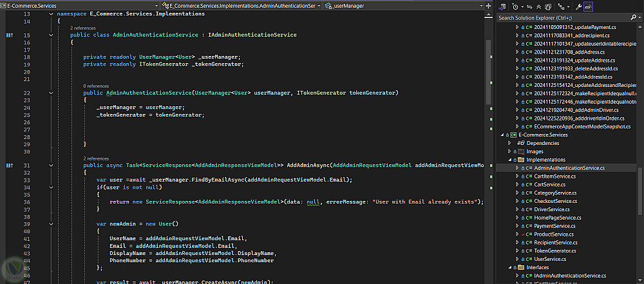
Task: Toggle Show All Files icon
Action: 548,6
